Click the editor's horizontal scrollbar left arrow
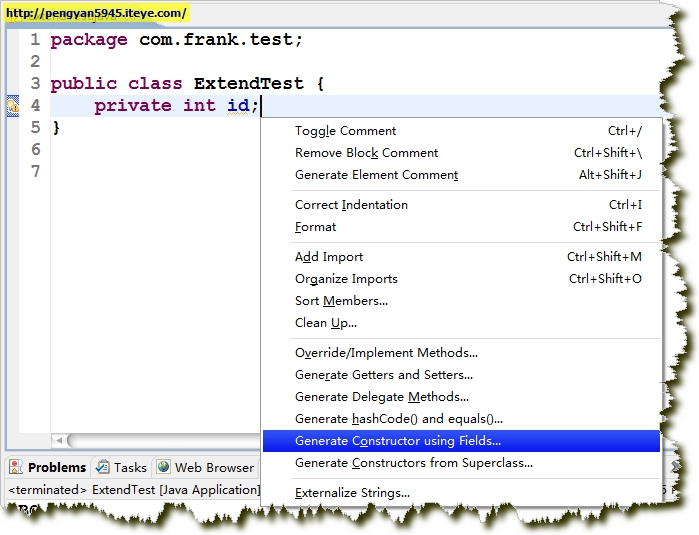Viewport: 699px width, 535px height. pyautogui.click(x=59, y=440)
